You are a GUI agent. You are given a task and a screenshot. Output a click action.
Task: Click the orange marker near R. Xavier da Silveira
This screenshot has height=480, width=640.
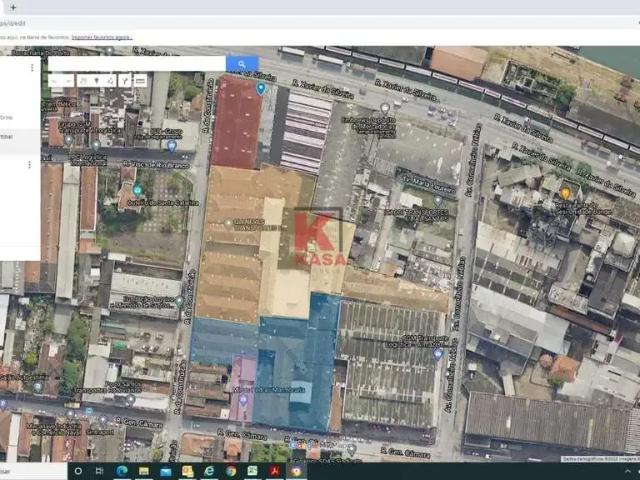565,193
